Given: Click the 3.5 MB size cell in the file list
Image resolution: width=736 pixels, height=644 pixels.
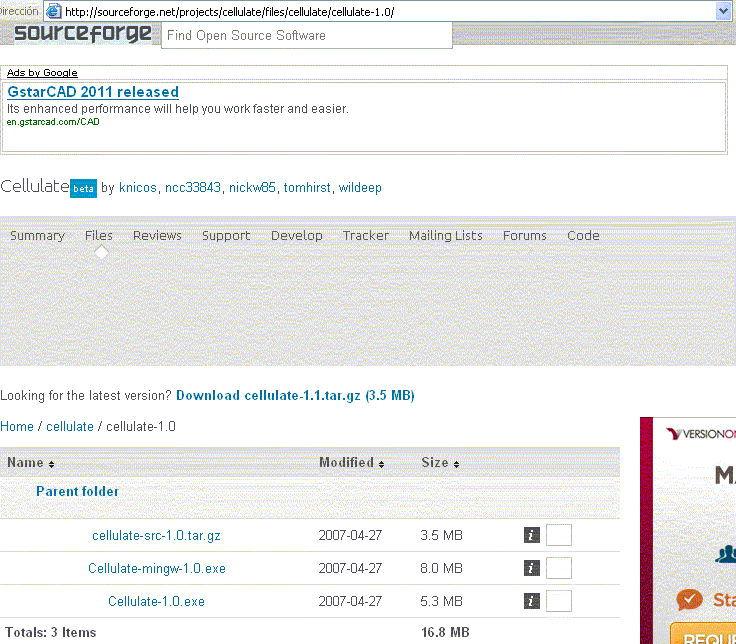Looking at the screenshot, I should click(441, 535).
